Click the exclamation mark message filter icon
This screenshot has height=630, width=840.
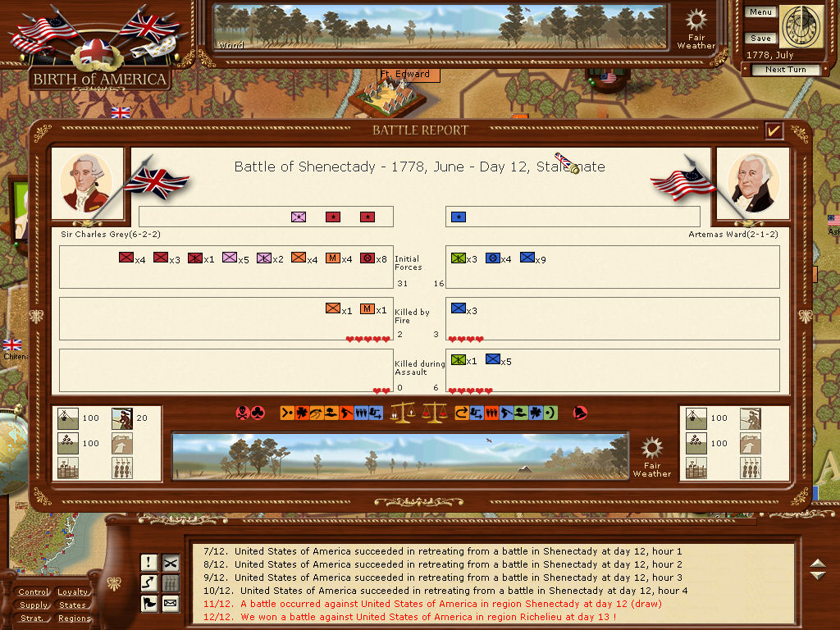(149, 563)
